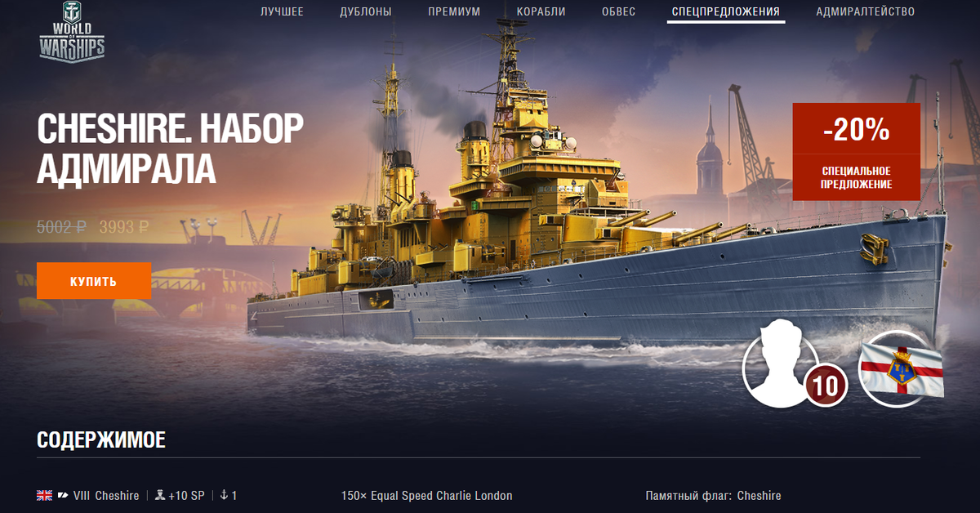
Task: Click the Памятный флаг Cheshire text
Action: [x=713, y=496]
